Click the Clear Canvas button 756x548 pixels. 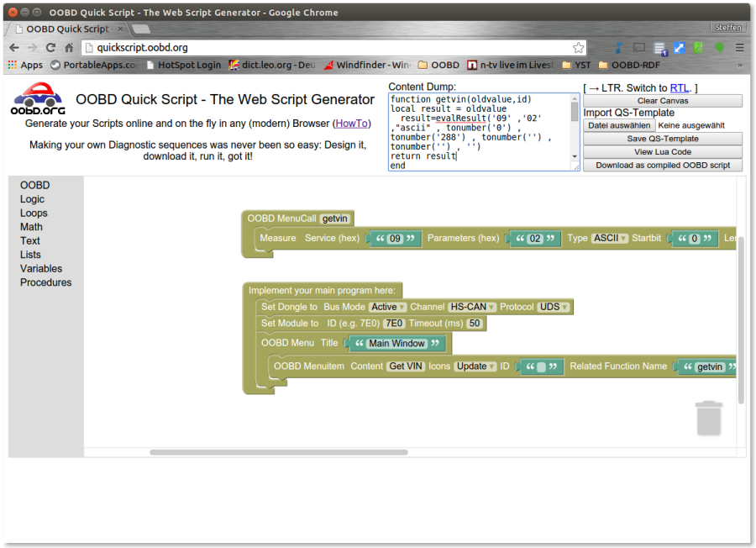pyautogui.click(x=663, y=101)
